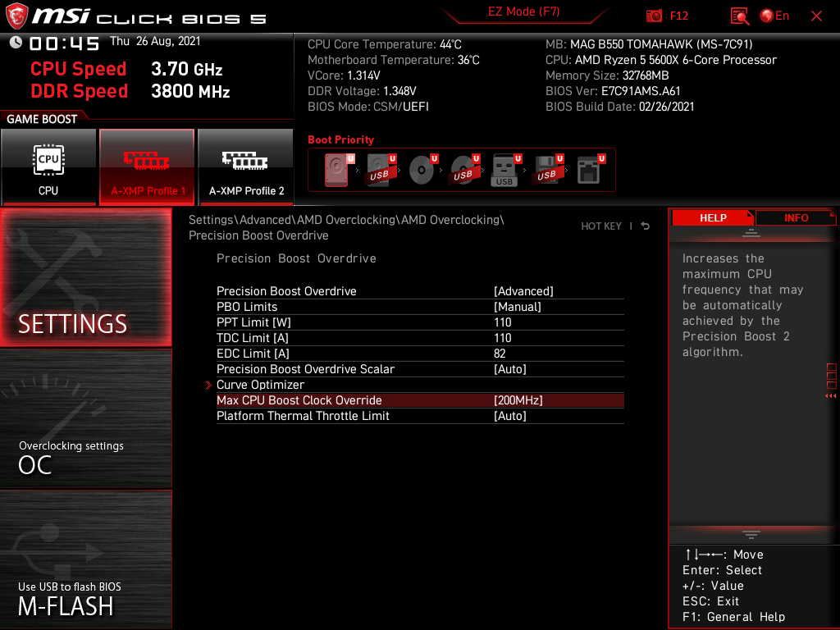Switch to EZ Mode (F7)
Viewport: 840px width, 630px height.
tap(523, 11)
